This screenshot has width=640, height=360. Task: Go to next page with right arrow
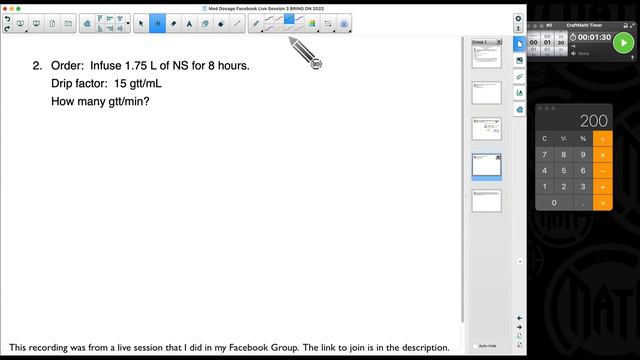(x=519, y=327)
